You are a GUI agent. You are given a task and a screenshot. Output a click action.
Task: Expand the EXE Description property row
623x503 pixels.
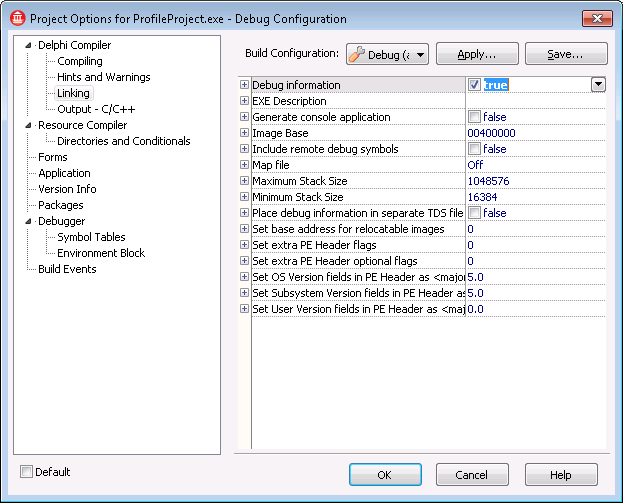tap(245, 101)
